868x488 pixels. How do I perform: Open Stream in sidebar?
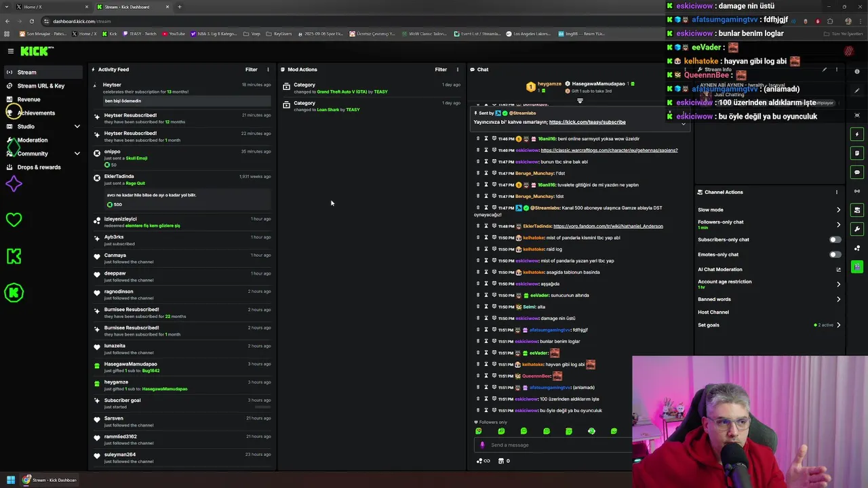[x=42, y=72]
